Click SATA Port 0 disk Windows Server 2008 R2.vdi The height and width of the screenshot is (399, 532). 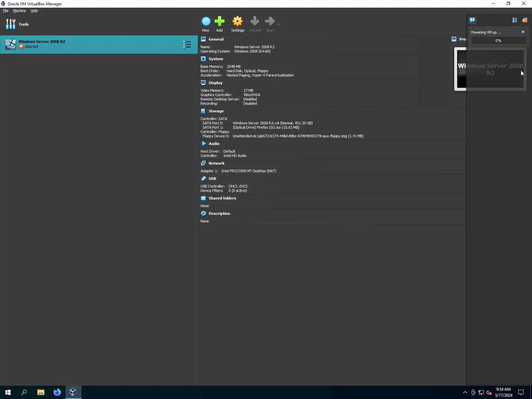click(273, 123)
